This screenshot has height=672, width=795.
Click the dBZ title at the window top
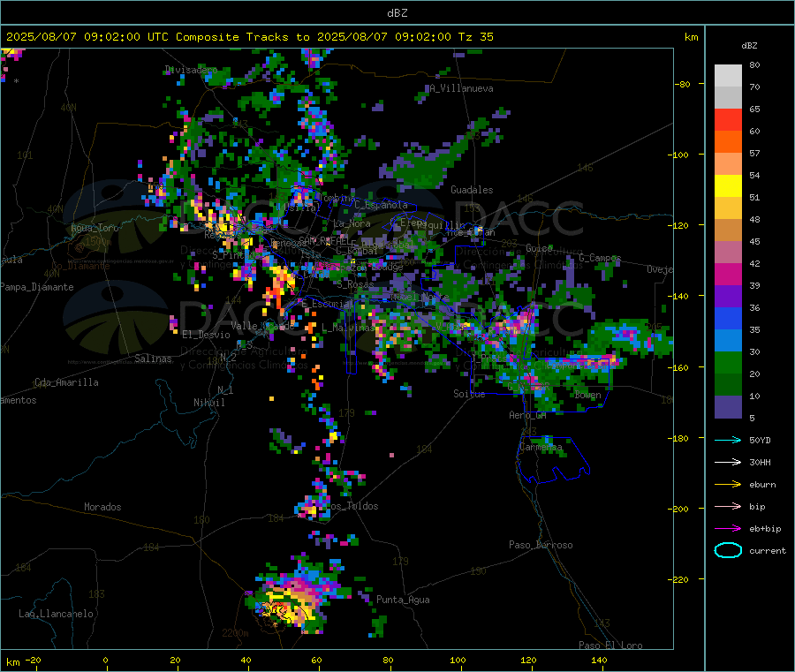[397, 12]
